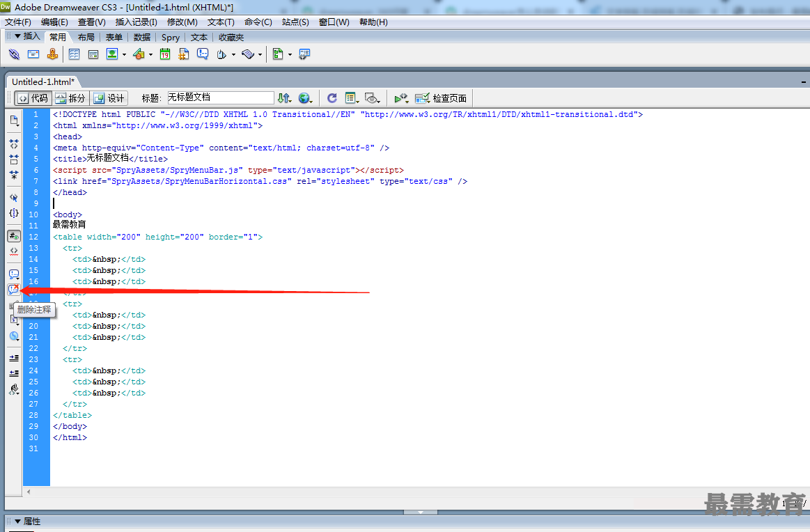Collapse the full tag in coding toolbar
This screenshot has width=810, height=532.
pos(14,144)
